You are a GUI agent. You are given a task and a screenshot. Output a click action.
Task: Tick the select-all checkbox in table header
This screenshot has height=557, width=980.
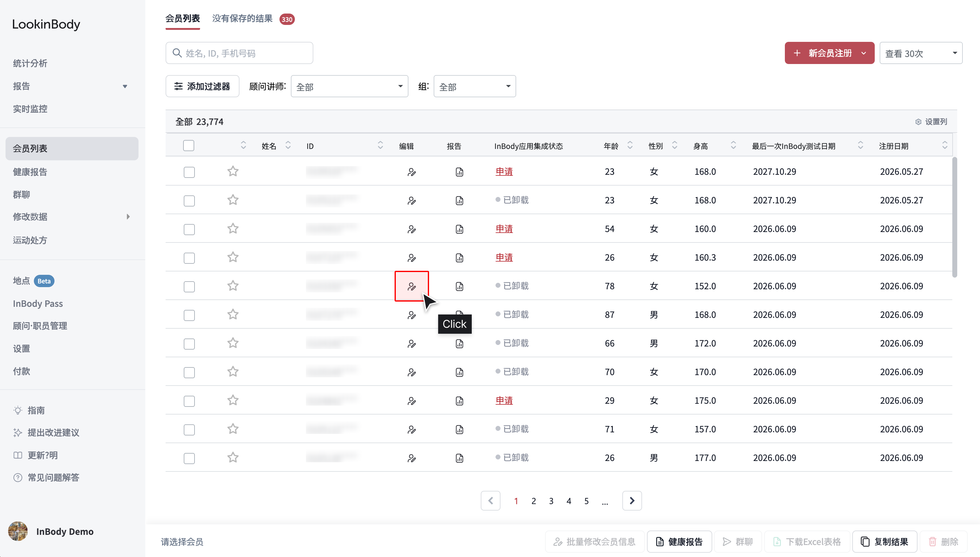point(189,146)
